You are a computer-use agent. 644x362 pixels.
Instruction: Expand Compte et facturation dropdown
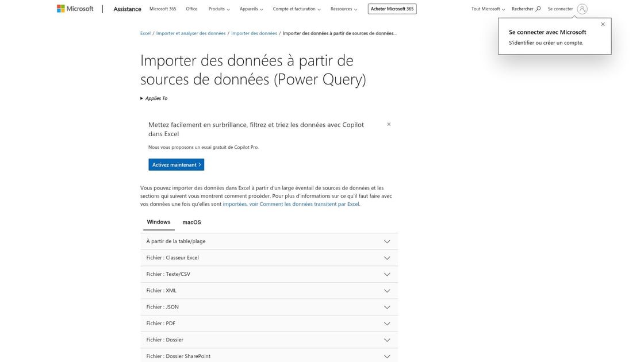point(297,9)
